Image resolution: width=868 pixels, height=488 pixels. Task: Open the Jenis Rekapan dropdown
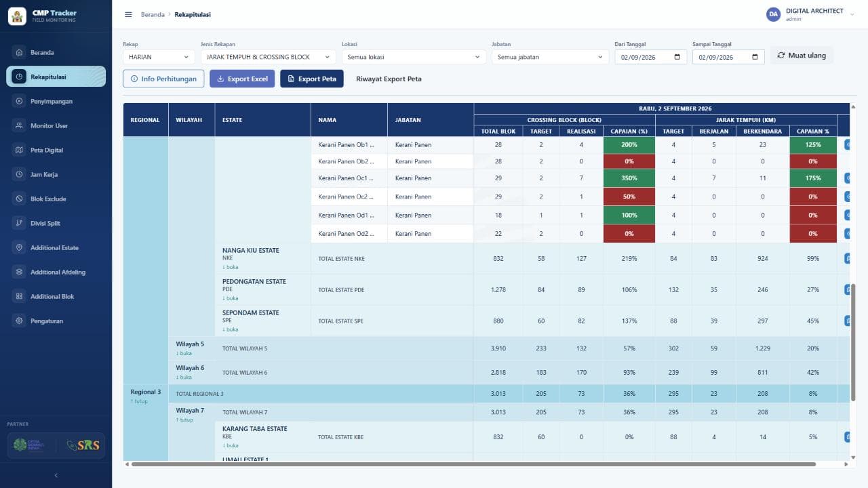pyautogui.click(x=268, y=57)
